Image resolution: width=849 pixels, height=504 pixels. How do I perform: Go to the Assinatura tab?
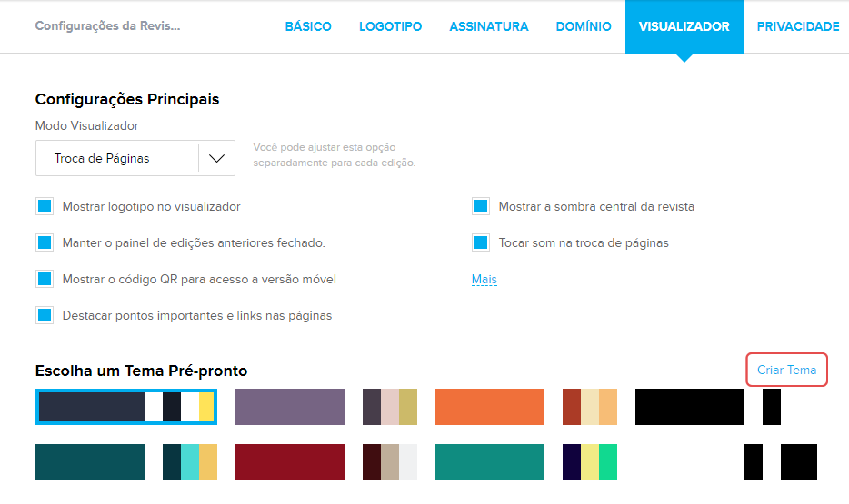pyautogui.click(x=488, y=26)
